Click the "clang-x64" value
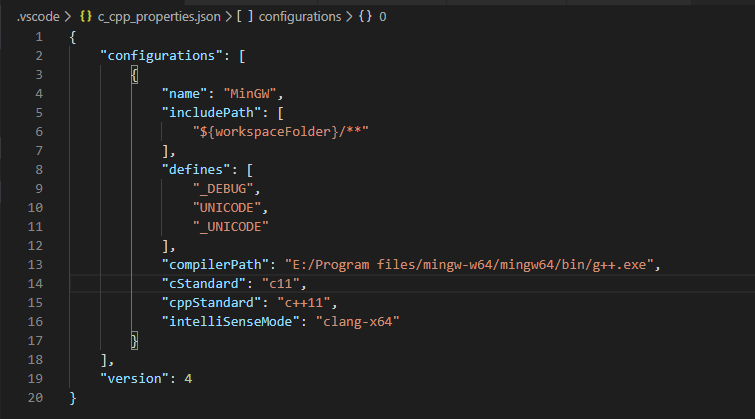 (358, 322)
